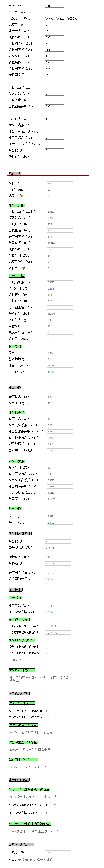Click the 端面参数 section header
Viewport: 104px width, 868px height.
[x=15, y=387]
